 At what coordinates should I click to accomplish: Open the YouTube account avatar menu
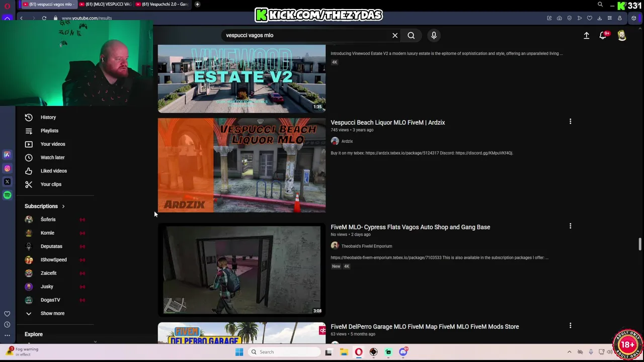[x=622, y=35]
